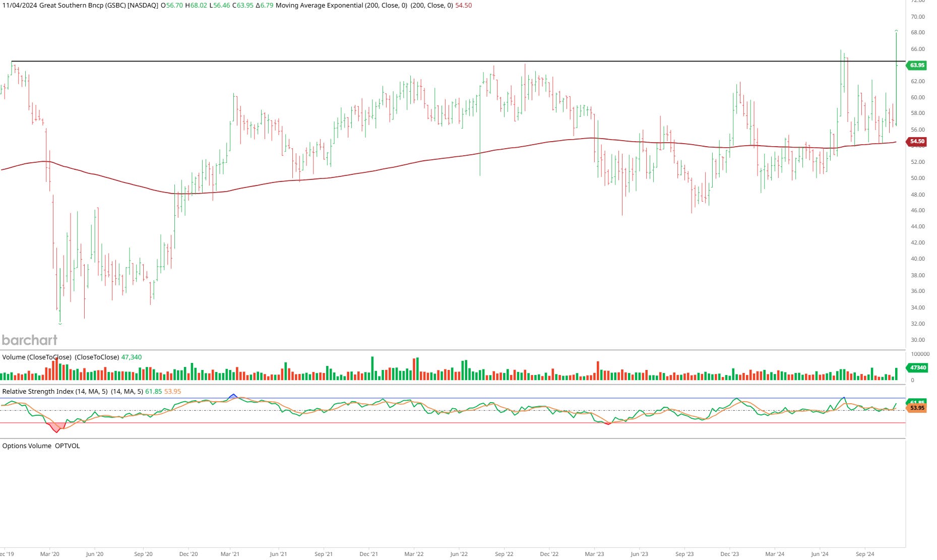
Task: Click the 52.00 price axis label
Action: [x=918, y=162]
